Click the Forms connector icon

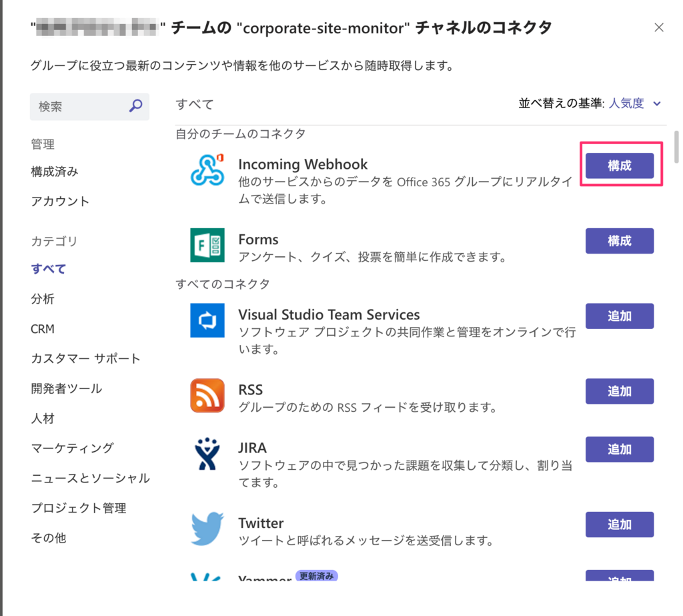tap(207, 245)
